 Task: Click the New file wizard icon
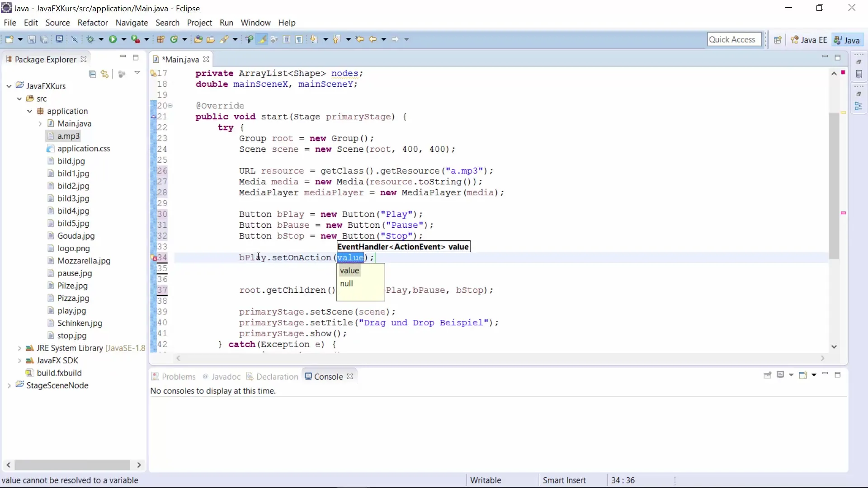(9, 40)
